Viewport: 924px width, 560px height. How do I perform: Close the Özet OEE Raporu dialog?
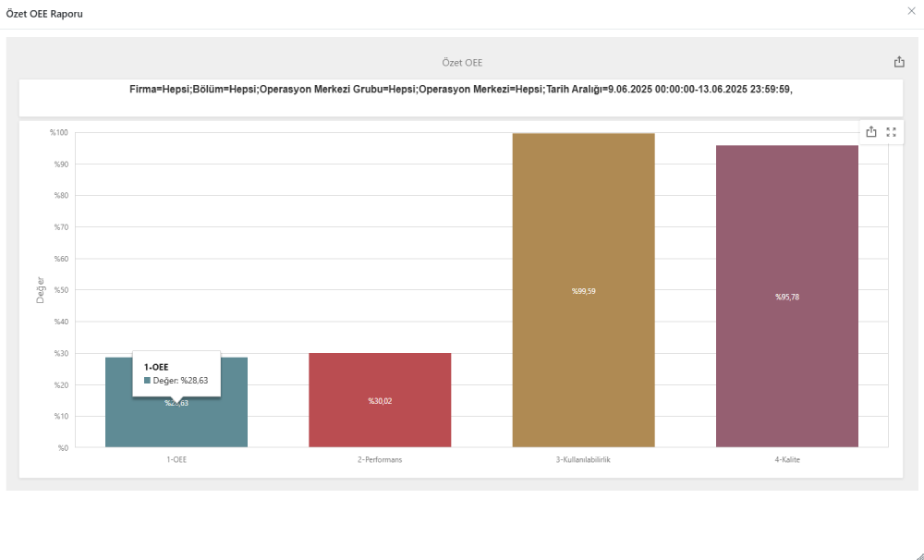pos(912,10)
